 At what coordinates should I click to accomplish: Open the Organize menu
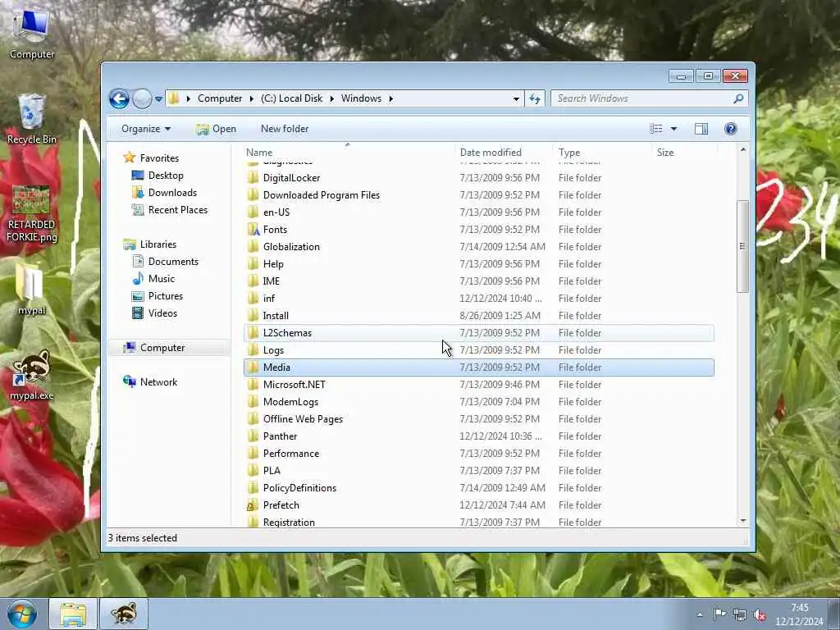coord(146,129)
